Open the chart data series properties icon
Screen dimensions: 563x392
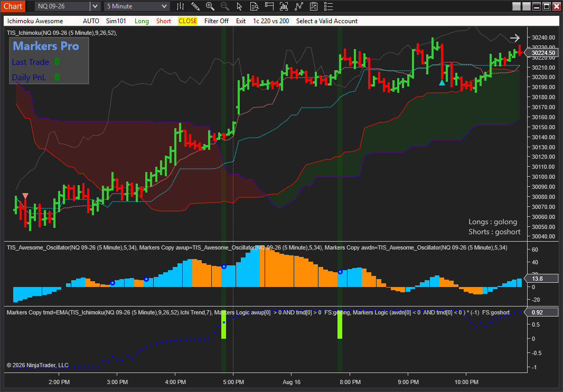point(314,6)
